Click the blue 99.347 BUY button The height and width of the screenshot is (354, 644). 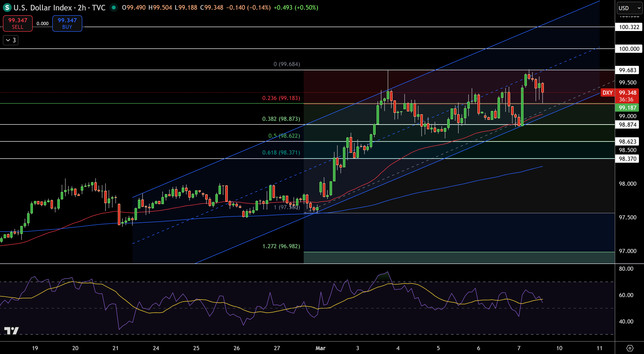[x=67, y=23]
